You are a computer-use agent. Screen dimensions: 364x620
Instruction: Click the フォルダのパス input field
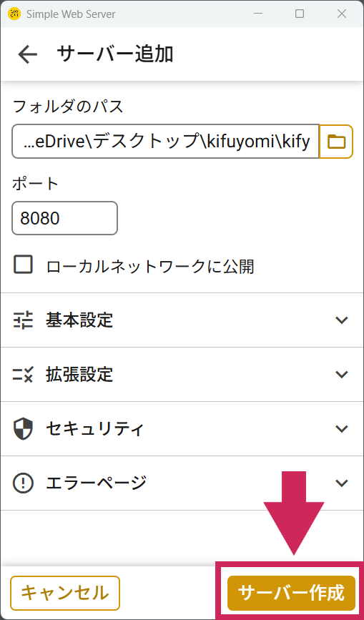(x=165, y=141)
